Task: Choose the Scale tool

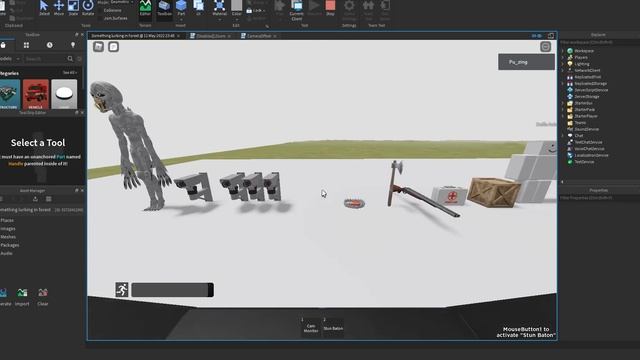Action: click(73, 8)
